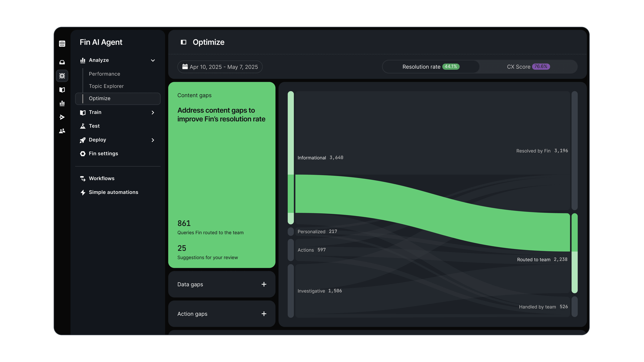
Task: Switch to the Performance page
Action: pos(104,74)
